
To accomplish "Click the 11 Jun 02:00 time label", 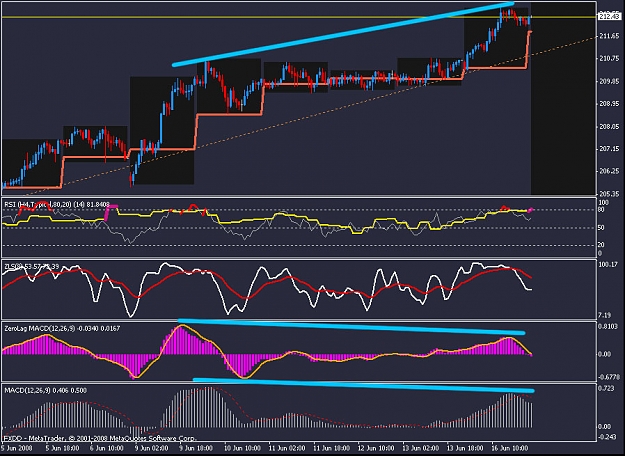I will point(287,448).
